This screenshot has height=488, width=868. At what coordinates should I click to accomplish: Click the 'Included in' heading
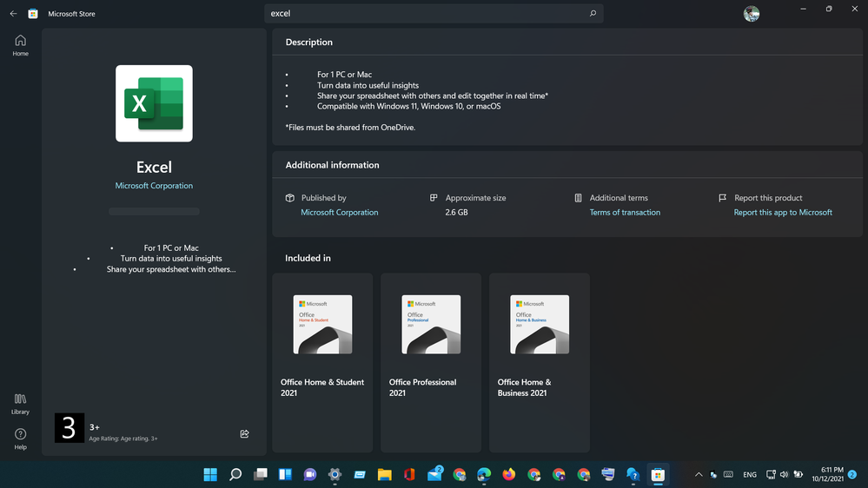308,258
